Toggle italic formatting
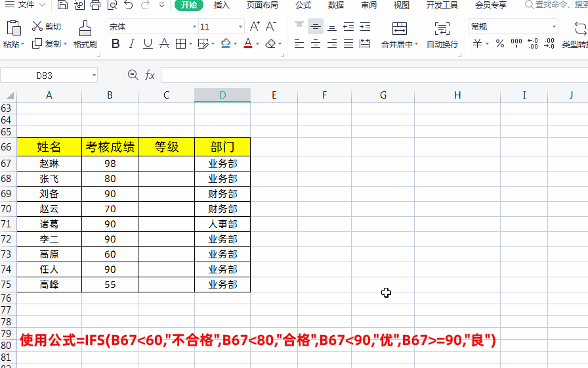588x368 pixels. coord(132,43)
